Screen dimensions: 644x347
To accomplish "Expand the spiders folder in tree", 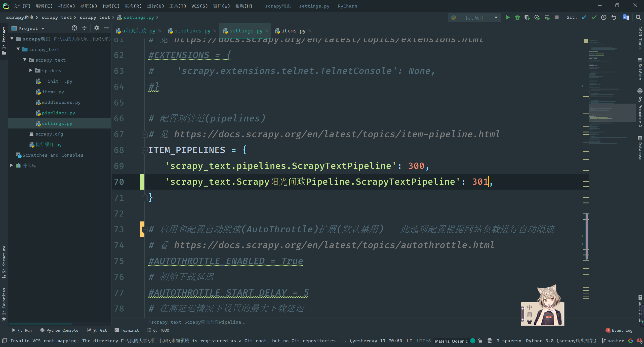I will click(31, 71).
